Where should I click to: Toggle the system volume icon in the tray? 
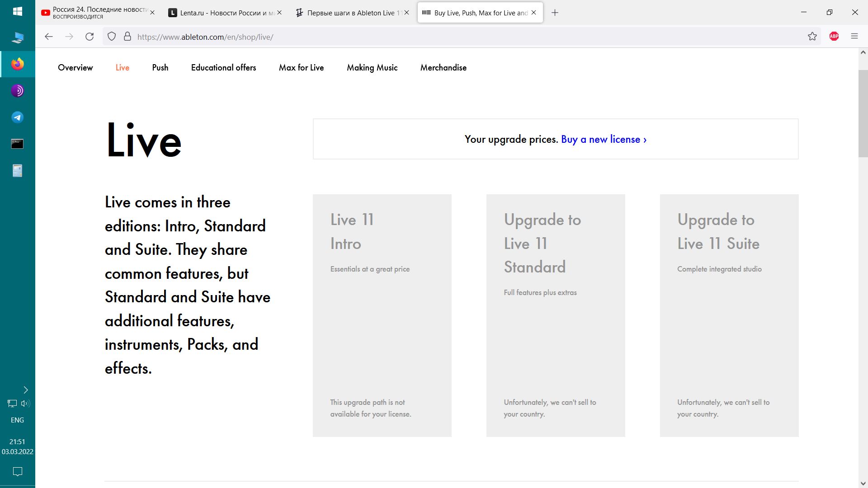(x=25, y=404)
